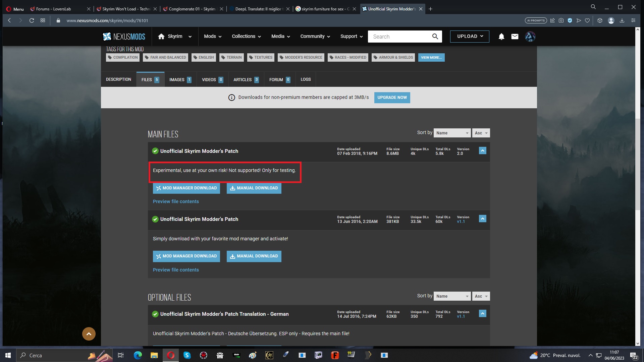Click the browser address bar URL

(107, 20)
